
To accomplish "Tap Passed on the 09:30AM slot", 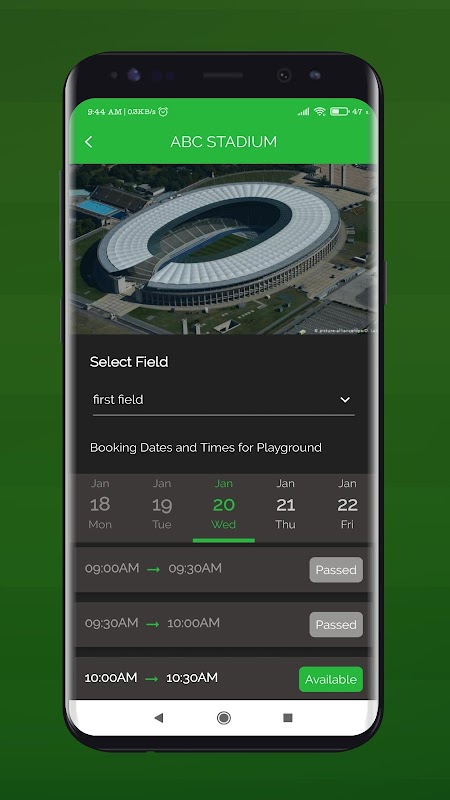I will tap(336, 624).
